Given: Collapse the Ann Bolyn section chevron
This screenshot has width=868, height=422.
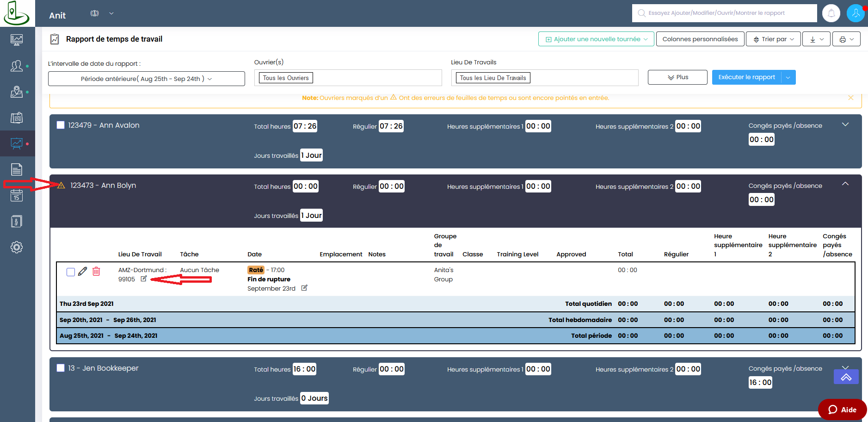Looking at the screenshot, I should [x=845, y=184].
